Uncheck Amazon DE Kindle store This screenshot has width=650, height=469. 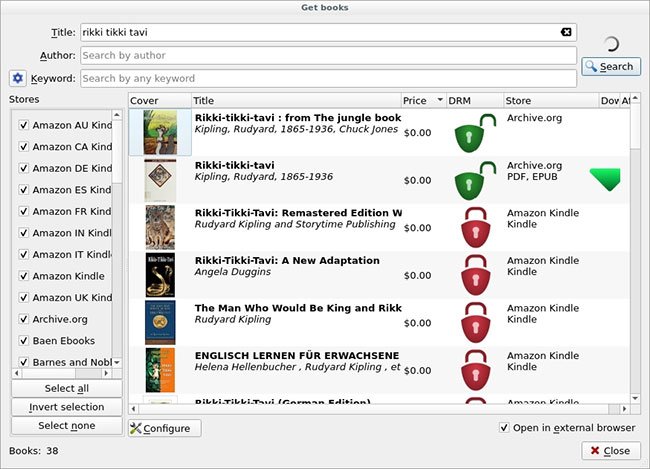(24, 168)
